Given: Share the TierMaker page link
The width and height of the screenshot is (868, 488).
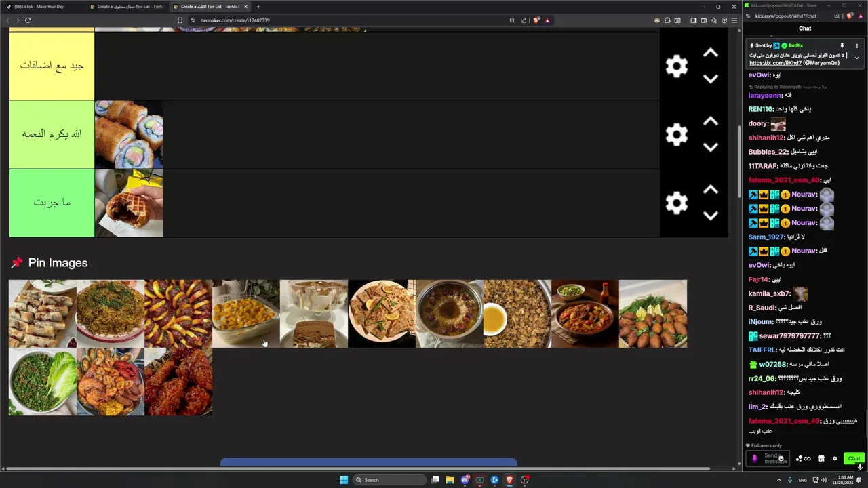Looking at the screenshot, I should click(x=524, y=20).
